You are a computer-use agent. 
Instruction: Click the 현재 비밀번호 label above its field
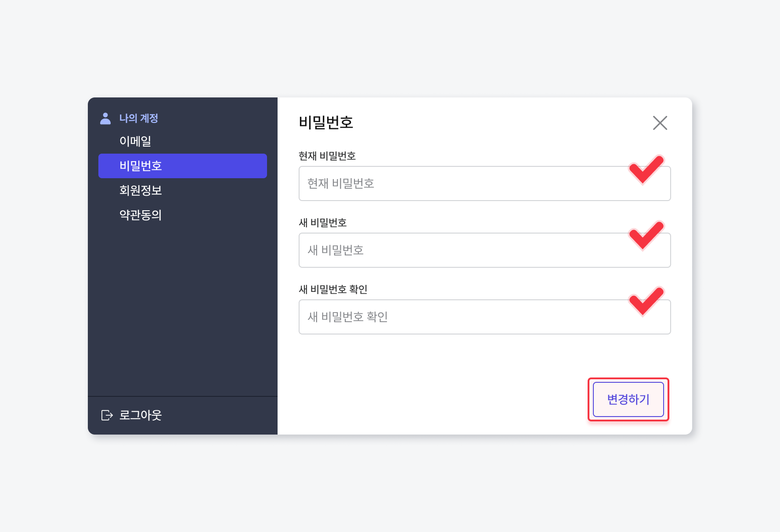327,156
